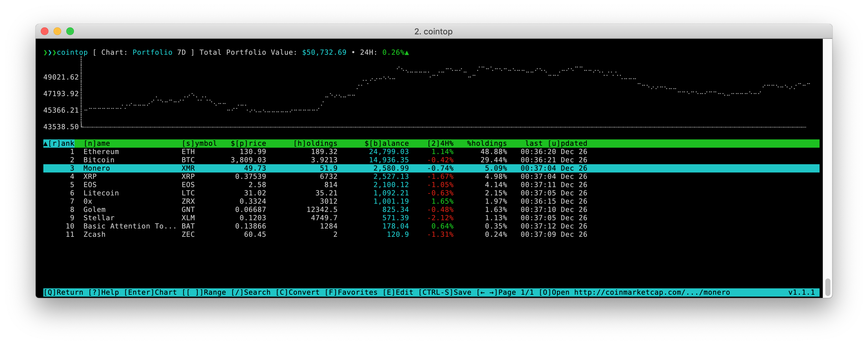868x345 pixels.
Task: Click the [CTRL-S]Save shortcut label
Action: pos(445,292)
